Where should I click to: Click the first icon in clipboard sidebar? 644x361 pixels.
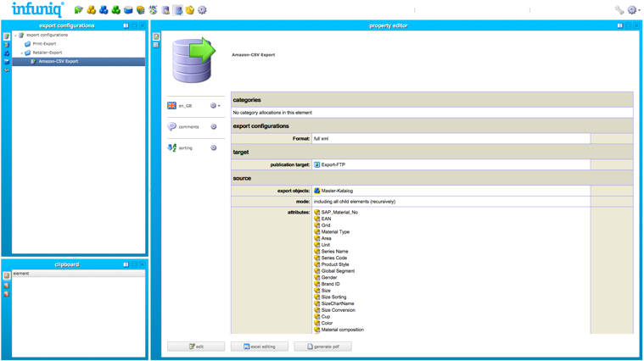click(x=7, y=275)
